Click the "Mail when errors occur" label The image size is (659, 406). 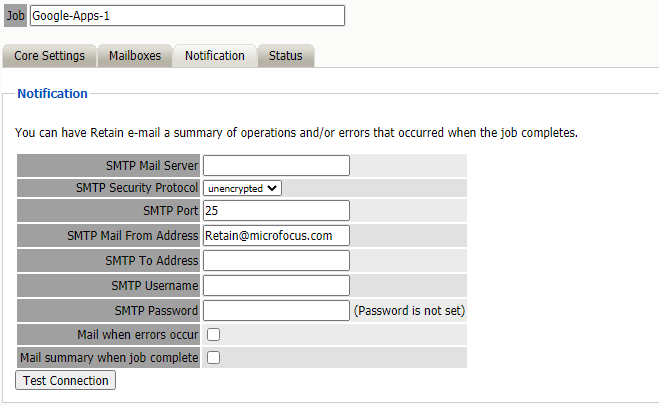point(137,334)
